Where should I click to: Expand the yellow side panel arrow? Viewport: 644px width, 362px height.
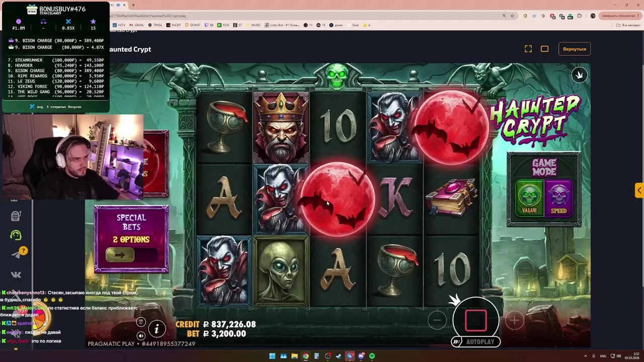click(x=639, y=191)
